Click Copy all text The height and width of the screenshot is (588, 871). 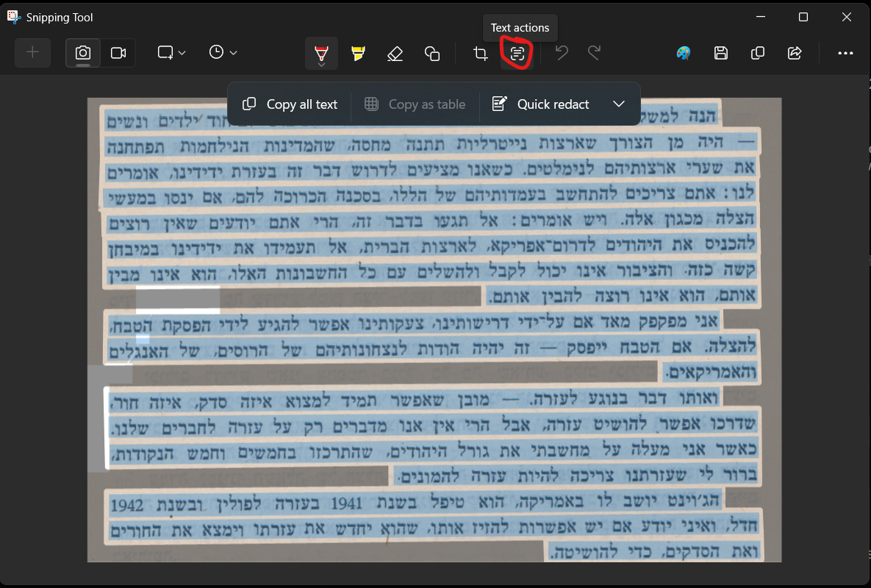coord(290,104)
